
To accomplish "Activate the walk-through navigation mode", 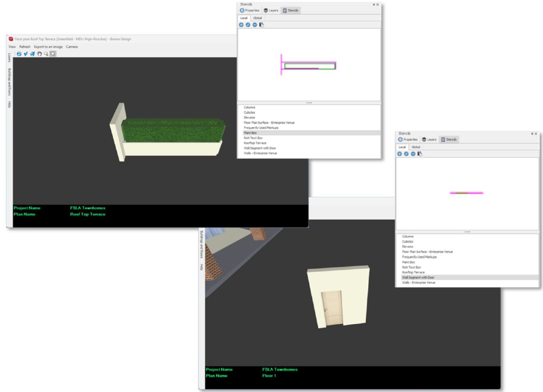I will pyautogui.click(x=26, y=54).
